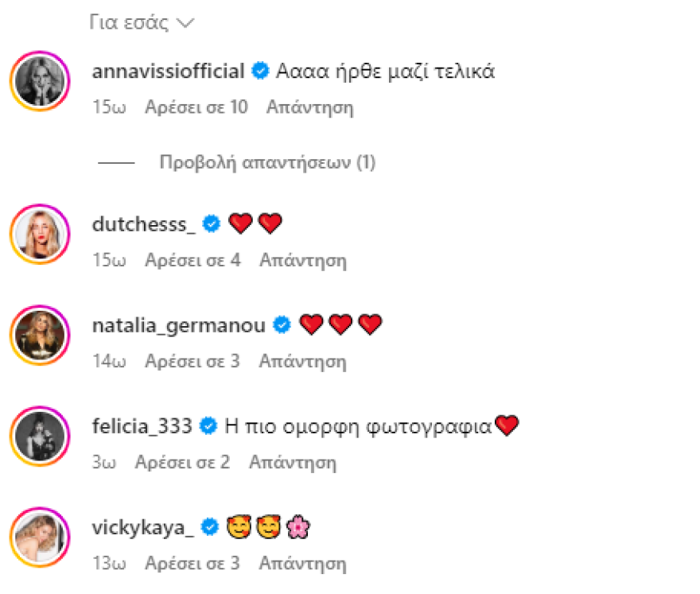Open dutchesss_ profile avatar
700x594 pixels.
click(41, 235)
